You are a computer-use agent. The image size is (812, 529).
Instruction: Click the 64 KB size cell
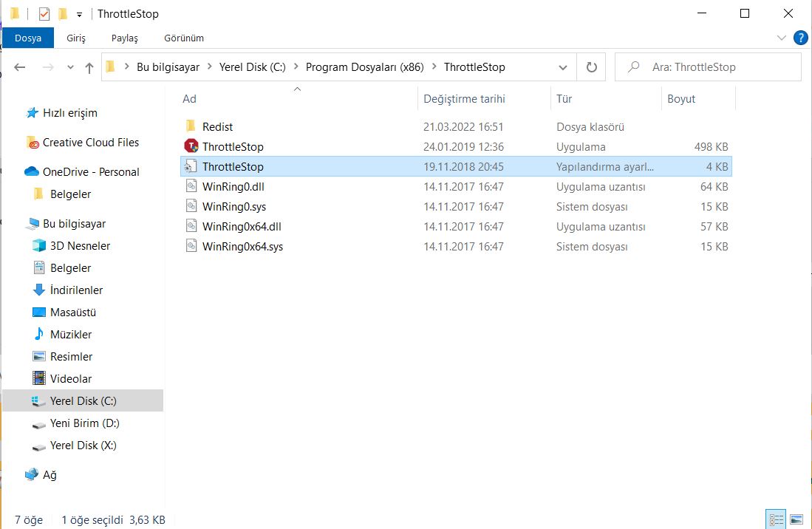714,187
